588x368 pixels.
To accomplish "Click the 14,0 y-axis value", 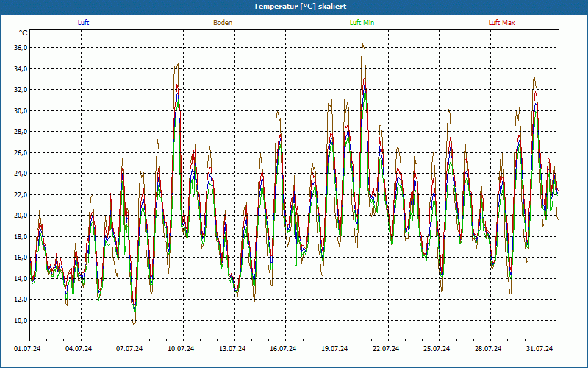I will pos(21,279).
